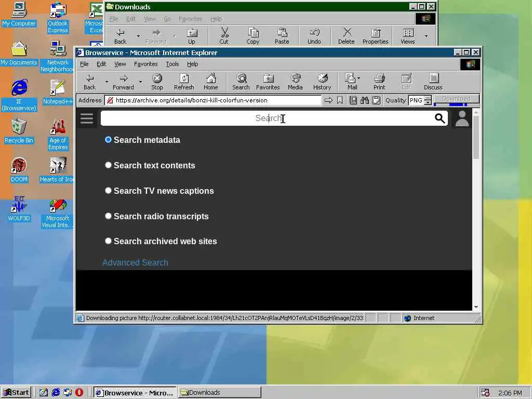Select the Search TV news captions option
The image size is (532, 399).
tap(108, 190)
